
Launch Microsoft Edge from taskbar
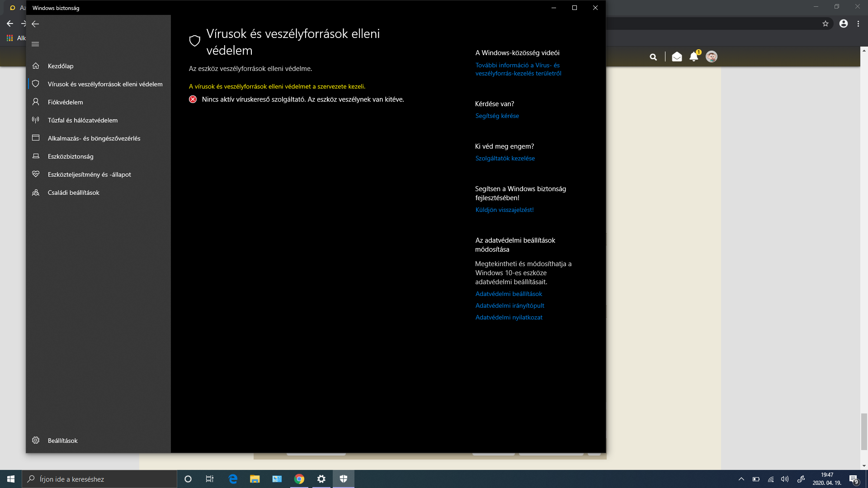[233, 479]
